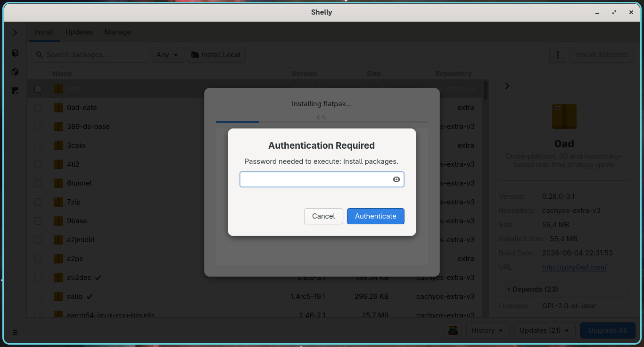
Task: Switch to the Updates tab
Action: (79, 32)
